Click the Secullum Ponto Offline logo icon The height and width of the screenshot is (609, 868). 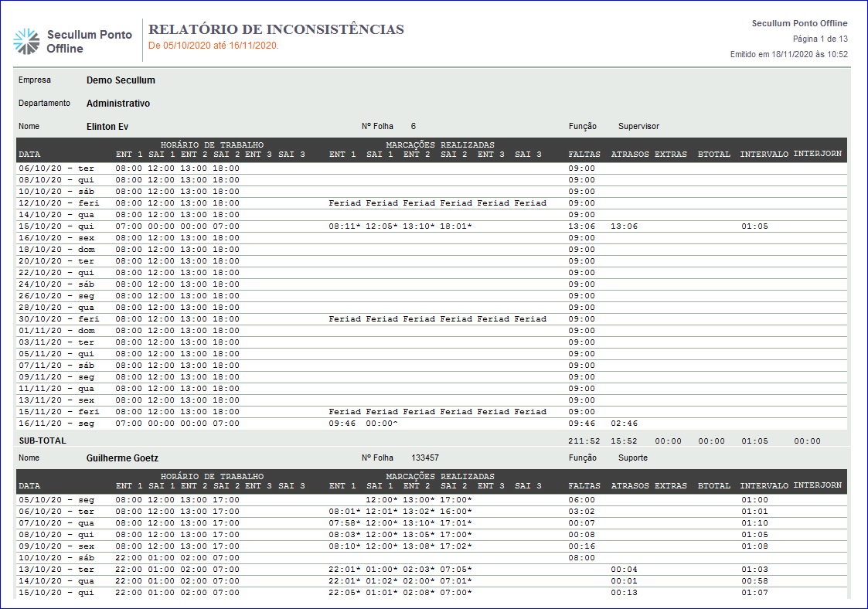(x=26, y=42)
